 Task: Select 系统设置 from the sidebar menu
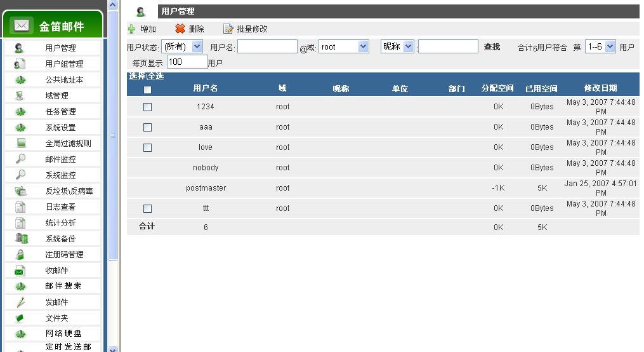point(60,128)
